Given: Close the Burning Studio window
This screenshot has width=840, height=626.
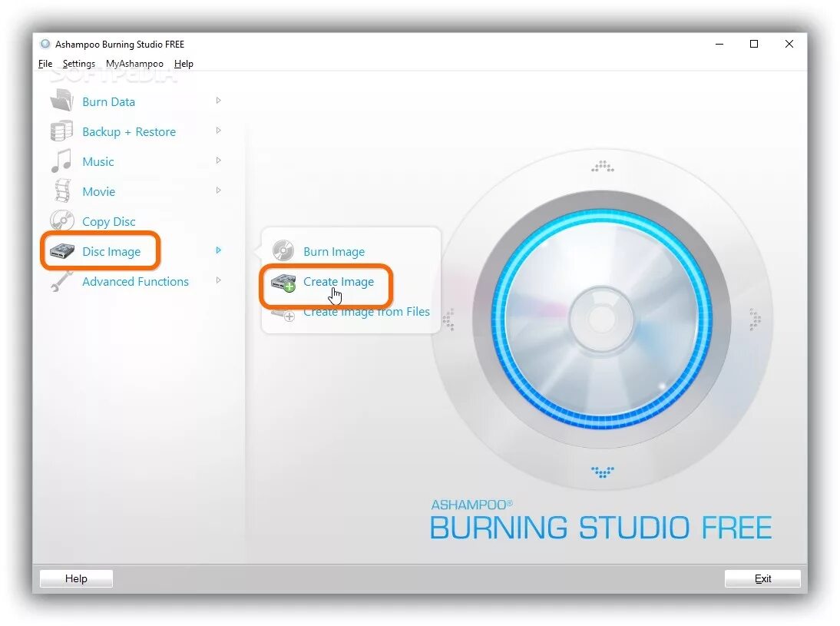Looking at the screenshot, I should click(x=789, y=44).
